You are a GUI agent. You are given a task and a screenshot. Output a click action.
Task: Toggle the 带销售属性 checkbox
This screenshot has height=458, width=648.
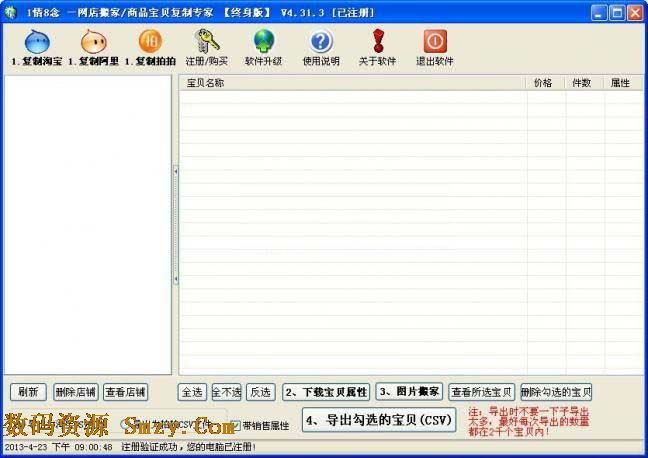pyautogui.click(x=236, y=425)
